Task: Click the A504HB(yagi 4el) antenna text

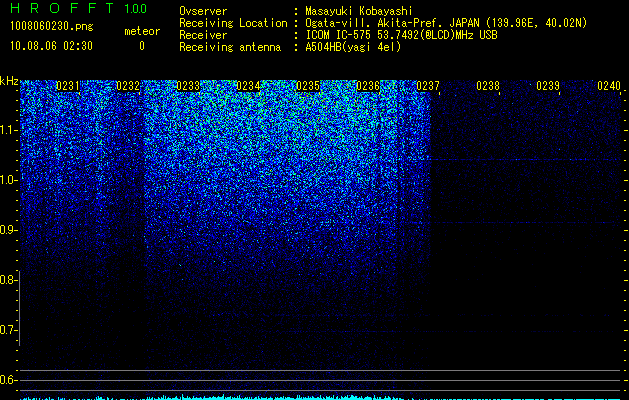Action: (353, 47)
